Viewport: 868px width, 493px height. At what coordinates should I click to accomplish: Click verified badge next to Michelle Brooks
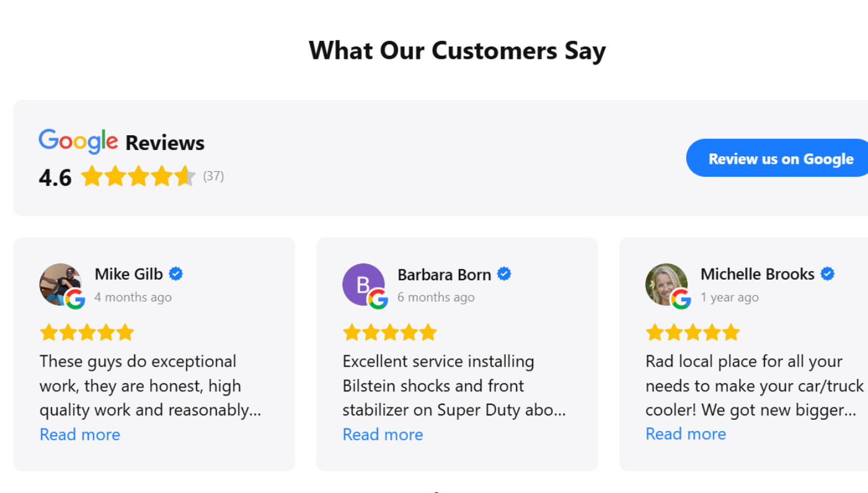(828, 273)
